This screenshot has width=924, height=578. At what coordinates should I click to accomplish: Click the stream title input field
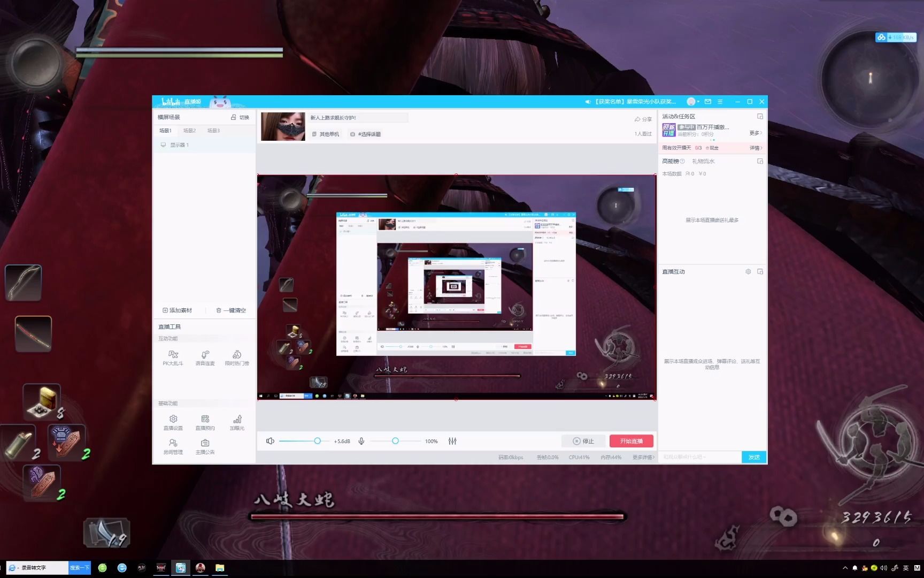[x=358, y=118]
